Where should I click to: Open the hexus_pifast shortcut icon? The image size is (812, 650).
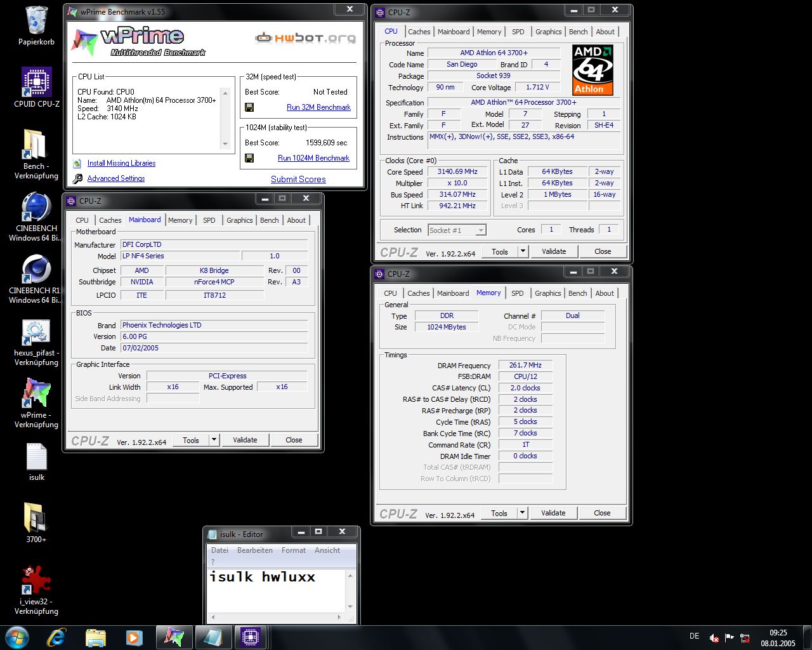pyautogui.click(x=36, y=331)
